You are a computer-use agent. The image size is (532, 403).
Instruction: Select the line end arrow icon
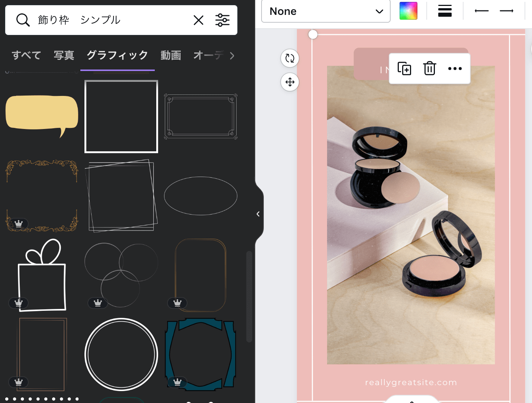pos(506,11)
